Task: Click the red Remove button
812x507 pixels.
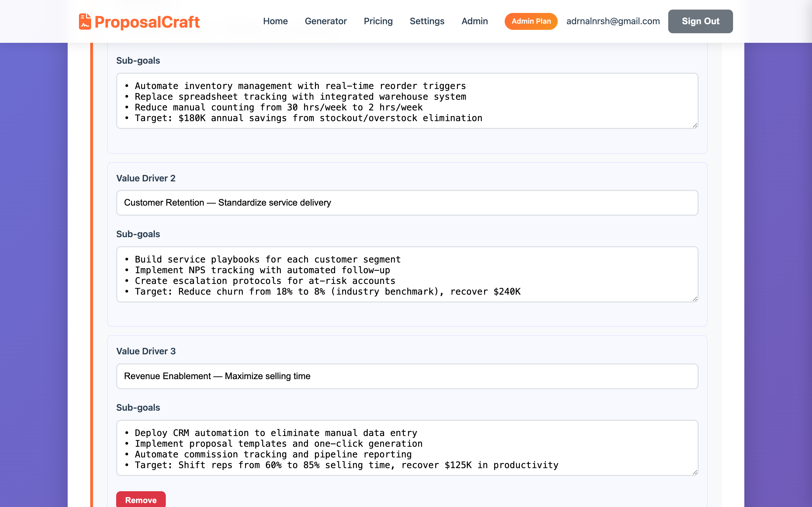Action: [x=141, y=500]
